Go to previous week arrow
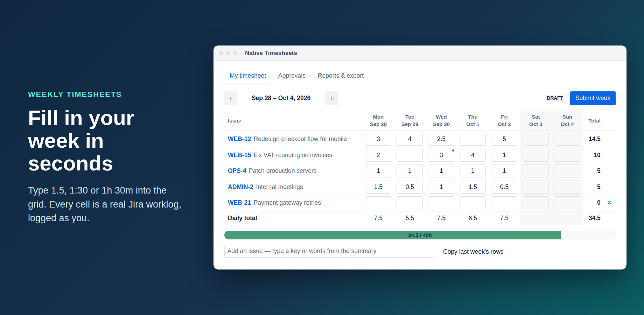644x315 pixels. 231,98
